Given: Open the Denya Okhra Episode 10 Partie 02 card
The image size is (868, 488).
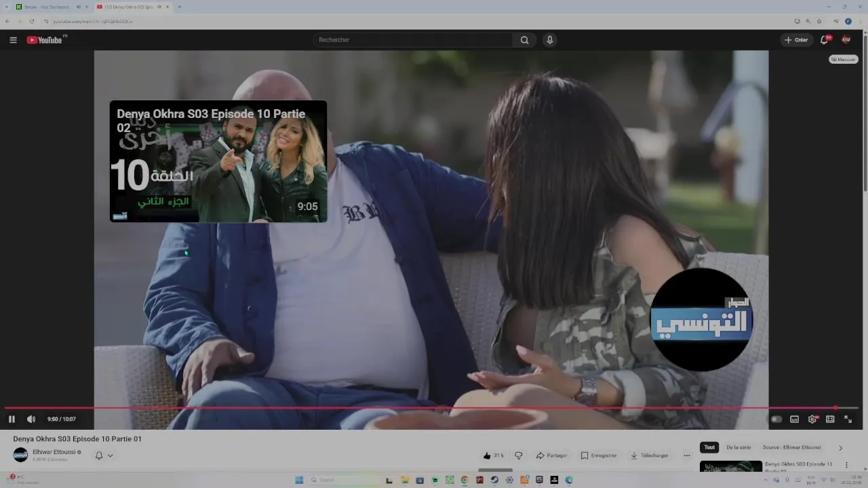Looking at the screenshot, I should 218,161.
